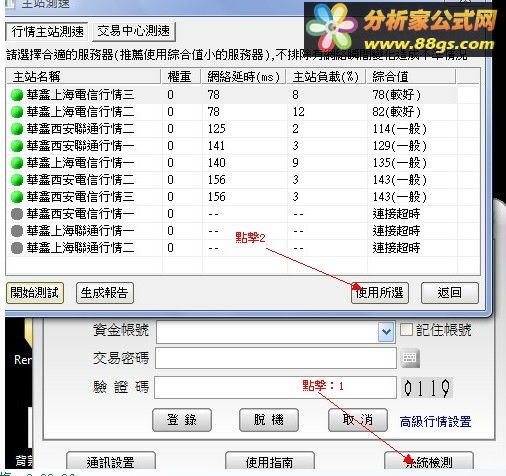
Task: Click the 生成報告 button
Action: (105, 293)
